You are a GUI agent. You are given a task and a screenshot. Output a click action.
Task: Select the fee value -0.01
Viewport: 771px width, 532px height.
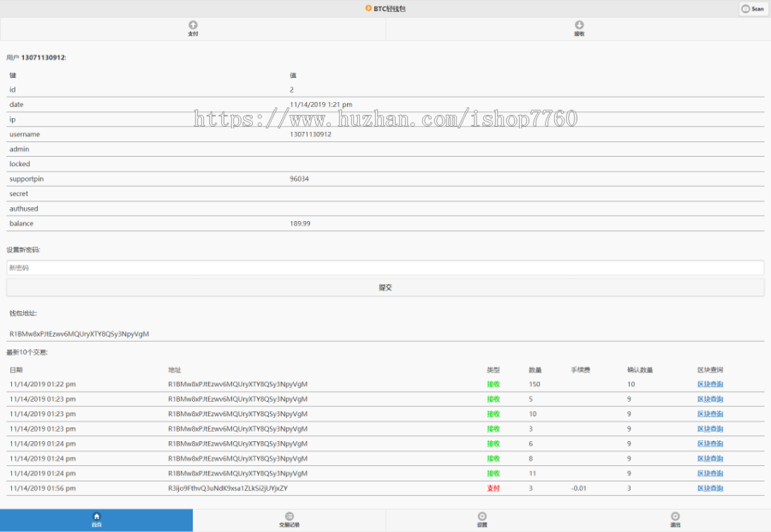pos(579,488)
